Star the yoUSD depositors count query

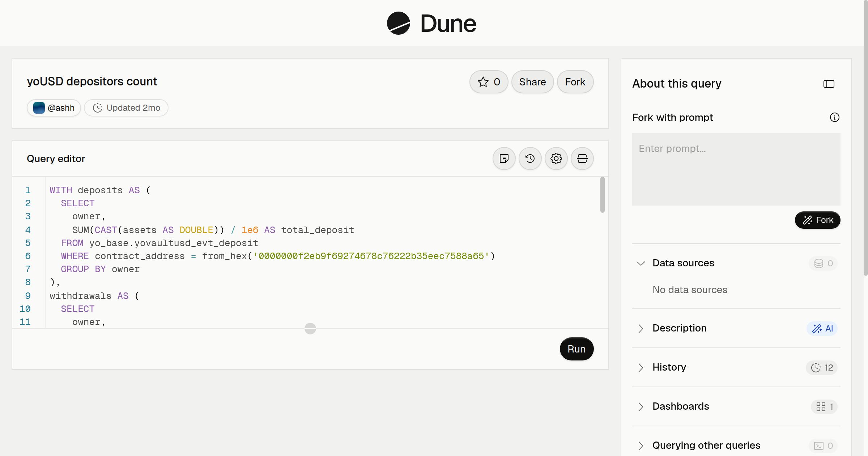coord(489,82)
